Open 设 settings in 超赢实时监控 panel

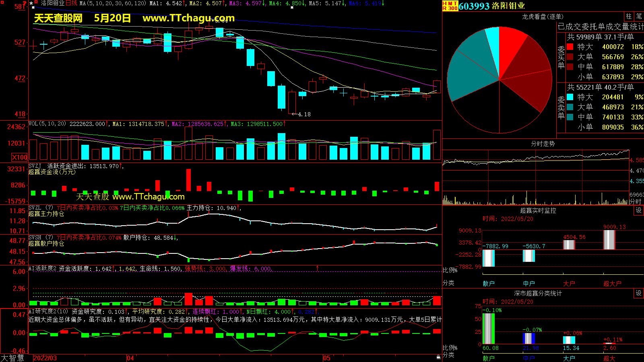(638, 210)
